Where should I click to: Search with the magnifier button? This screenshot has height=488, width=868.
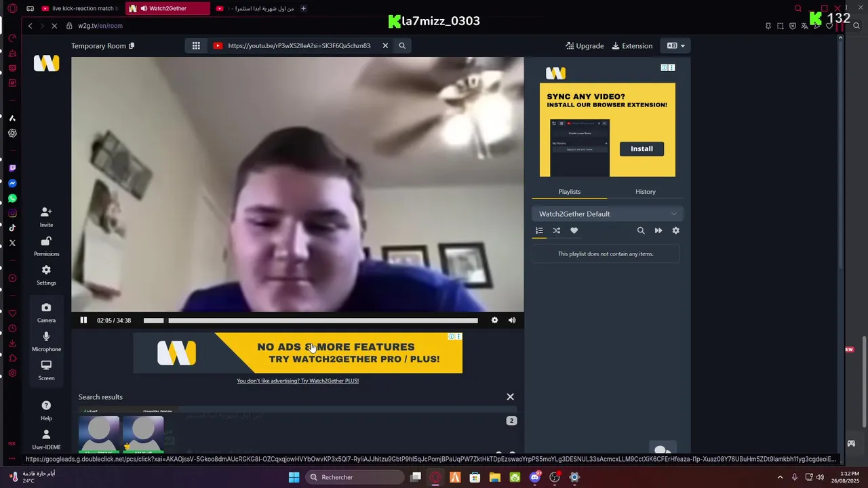[402, 45]
